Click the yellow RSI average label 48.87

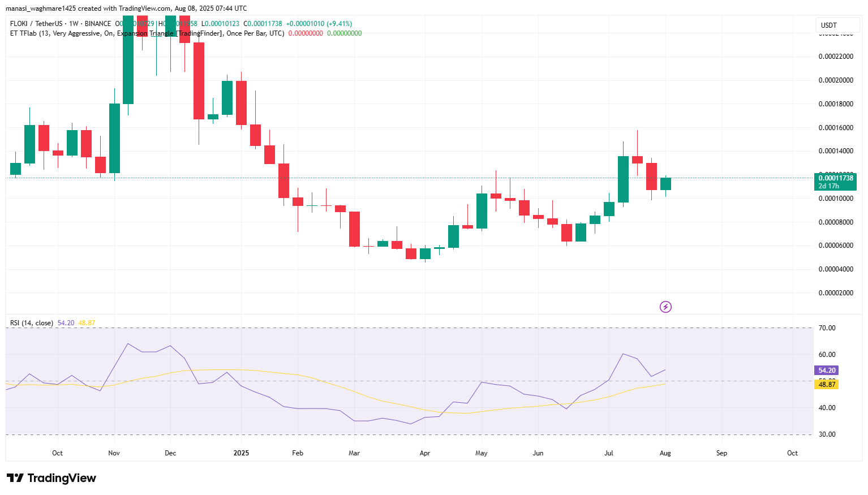(827, 385)
